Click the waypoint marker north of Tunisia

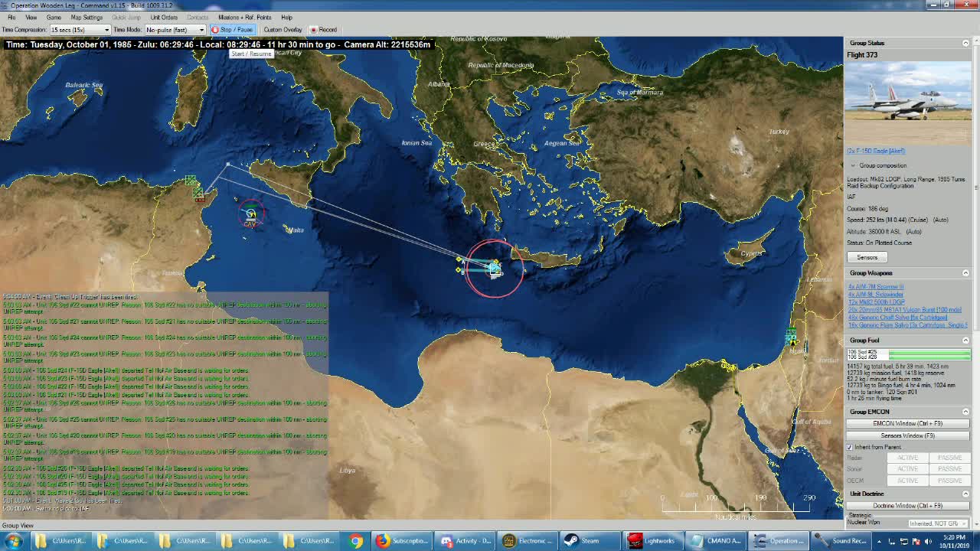coord(228,164)
